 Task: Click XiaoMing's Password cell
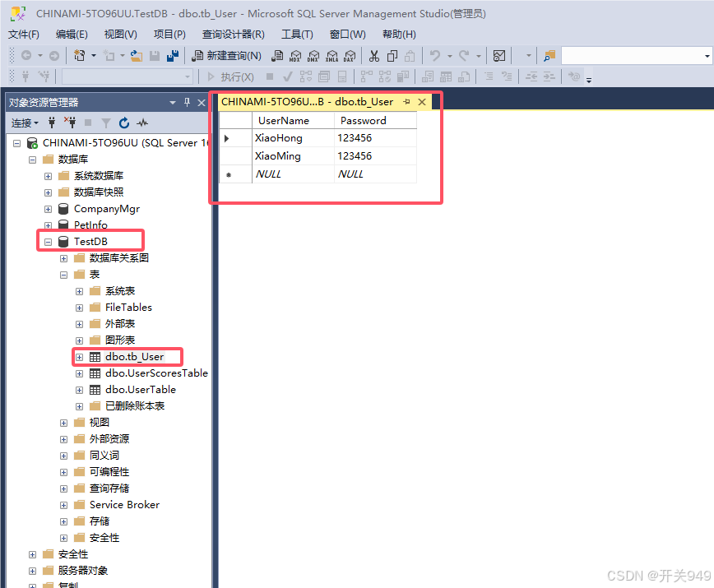[375, 156]
